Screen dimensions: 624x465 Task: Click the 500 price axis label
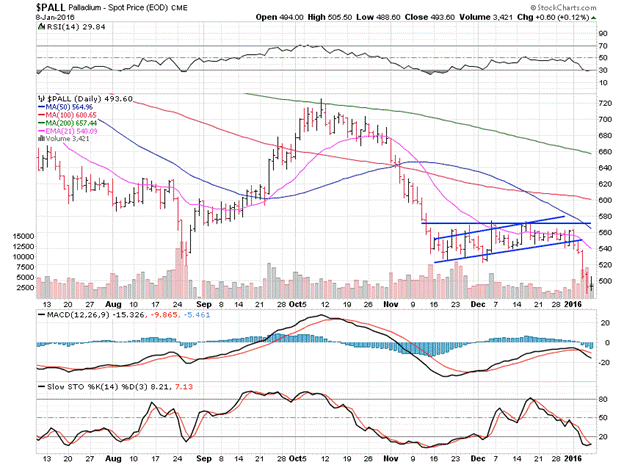pyautogui.click(x=605, y=281)
